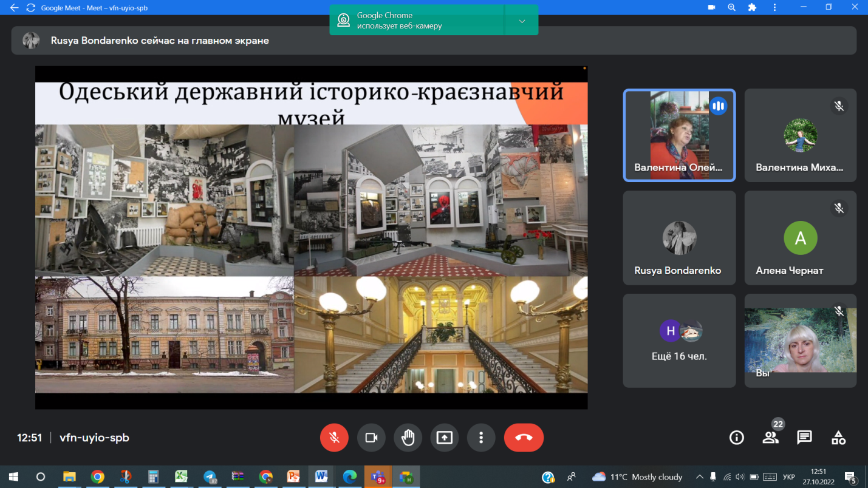Leave the call with the red hang-up button
The height and width of the screenshot is (488, 868).
pos(524,438)
